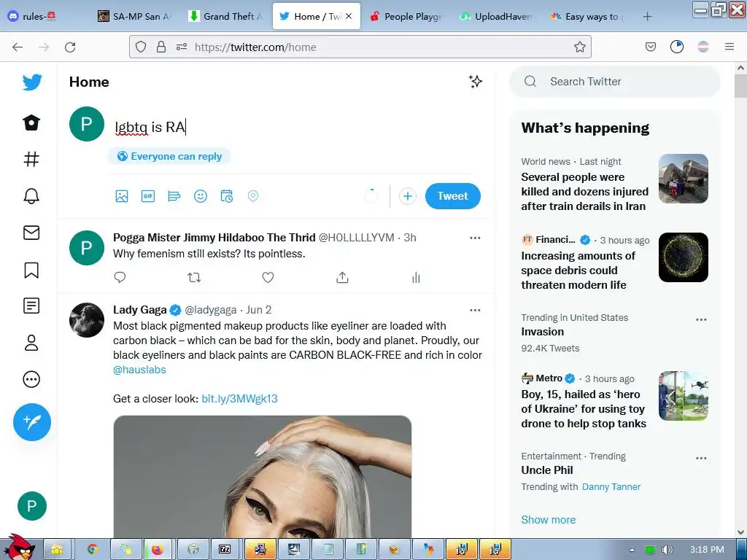Open space debris article thumbnail
Image resolution: width=747 pixels, height=560 pixels.
(683, 257)
